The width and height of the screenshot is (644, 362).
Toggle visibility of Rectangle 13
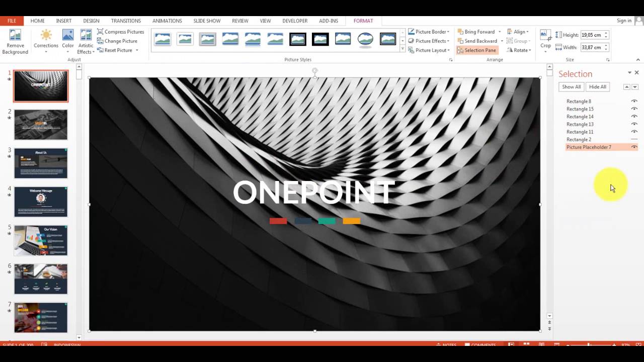pos(634,124)
